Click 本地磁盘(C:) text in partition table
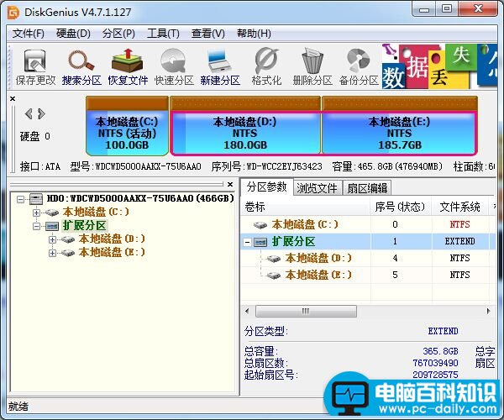The image size is (504, 420). tap(305, 224)
